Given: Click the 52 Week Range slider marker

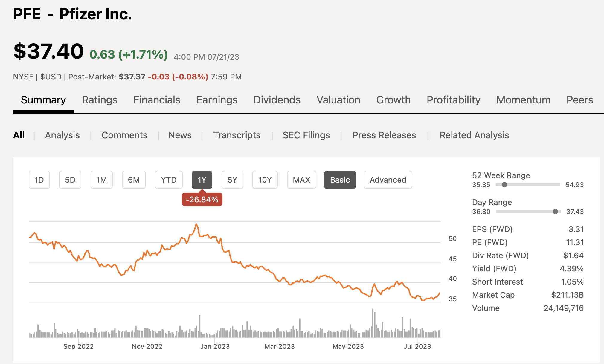Looking at the screenshot, I should [504, 185].
